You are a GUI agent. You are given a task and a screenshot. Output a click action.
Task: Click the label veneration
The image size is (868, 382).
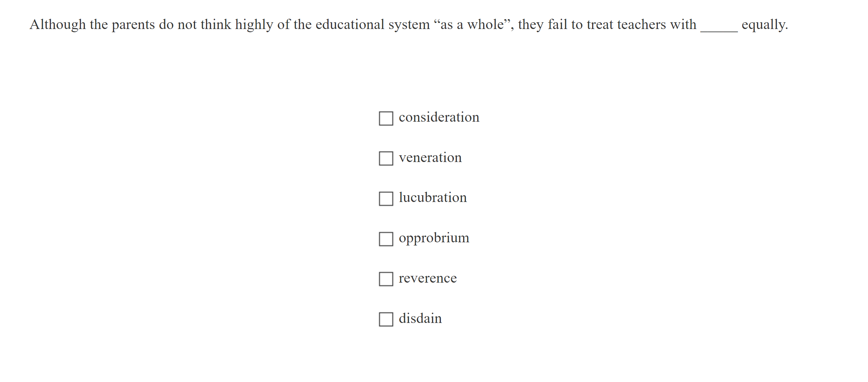tap(430, 157)
